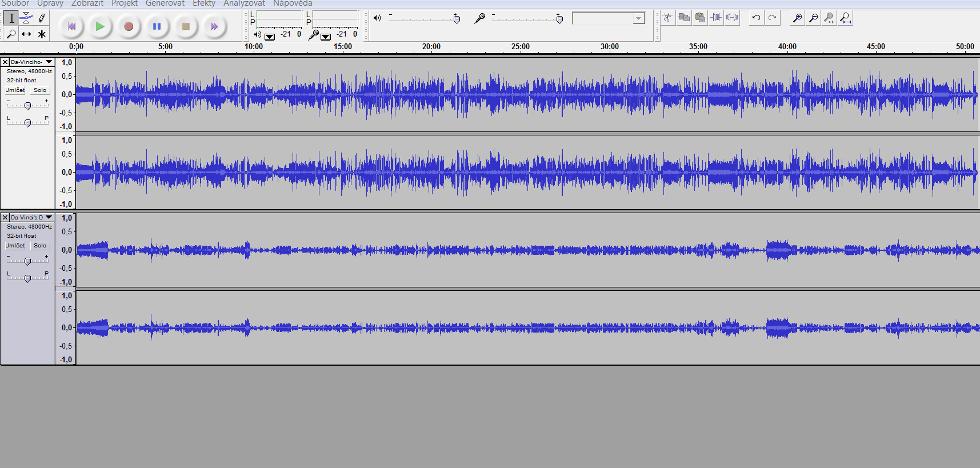Click the Da-Vinciho track gain slider

(x=27, y=105)
